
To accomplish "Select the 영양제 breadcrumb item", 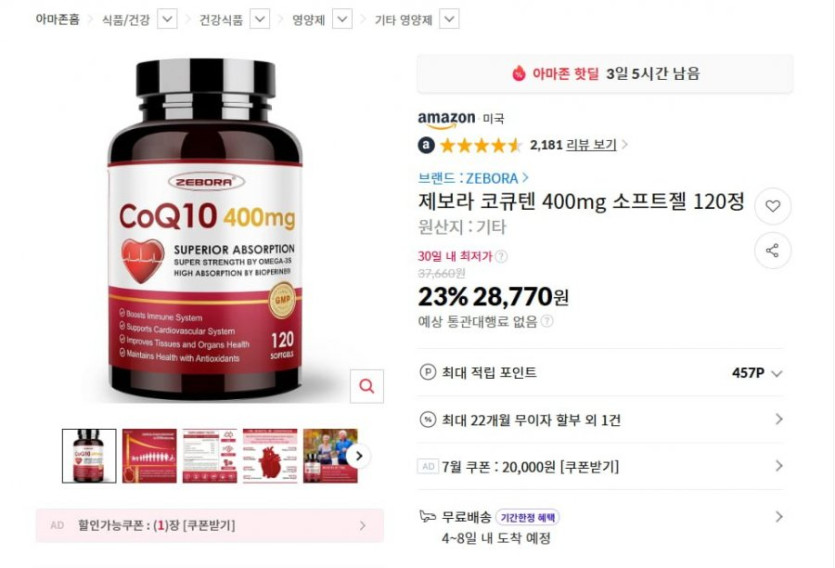I will tap(308, 20).
